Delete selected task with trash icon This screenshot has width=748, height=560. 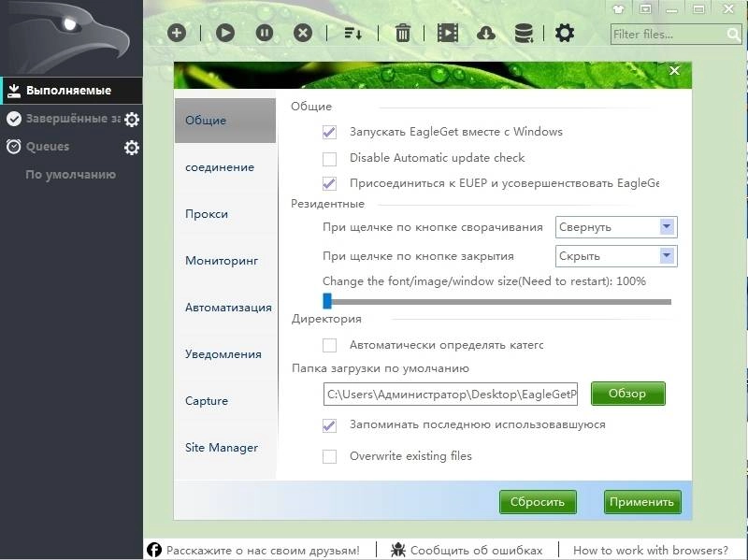tap(403, 33)
